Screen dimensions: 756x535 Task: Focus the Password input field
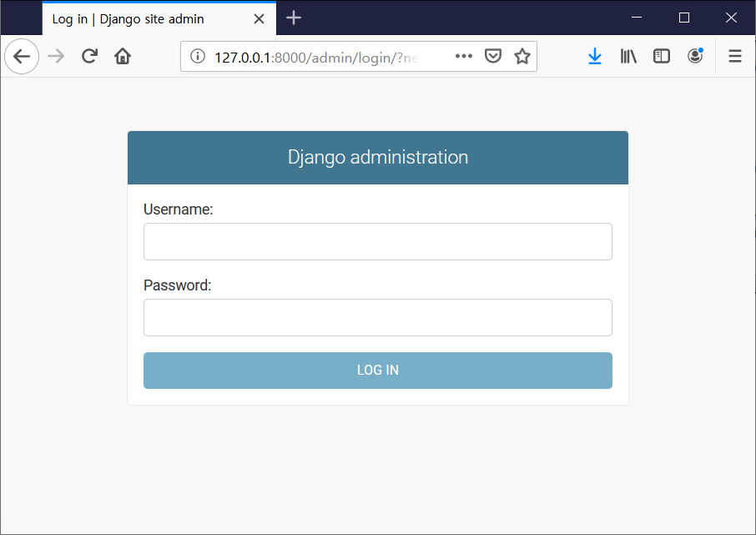(x=378, y=317)
